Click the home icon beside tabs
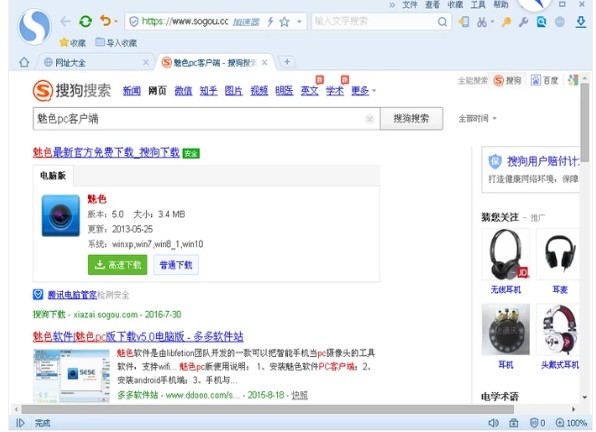 (24, 62)
